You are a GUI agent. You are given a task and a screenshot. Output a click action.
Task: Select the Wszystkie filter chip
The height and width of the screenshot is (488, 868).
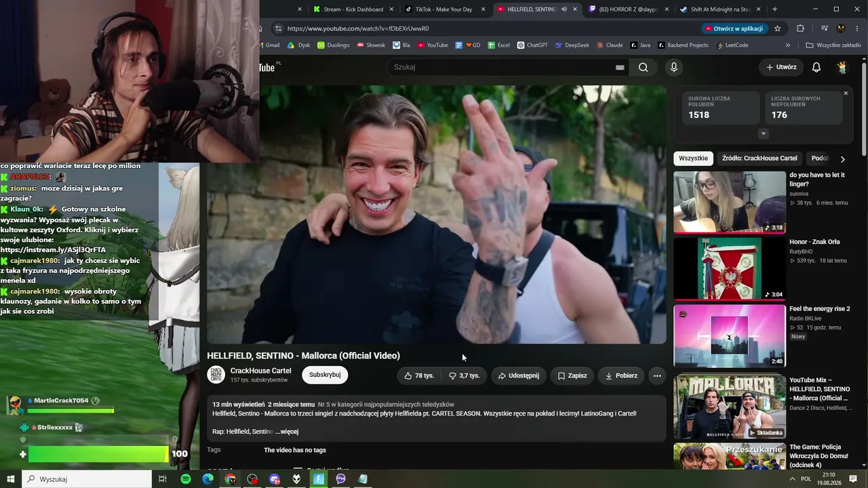tap(693, 159)
